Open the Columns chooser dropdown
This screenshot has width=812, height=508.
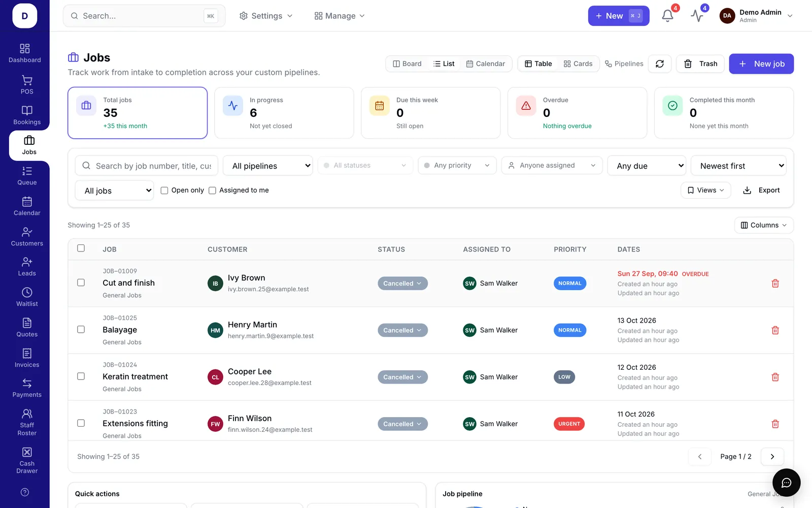(764, 225)
